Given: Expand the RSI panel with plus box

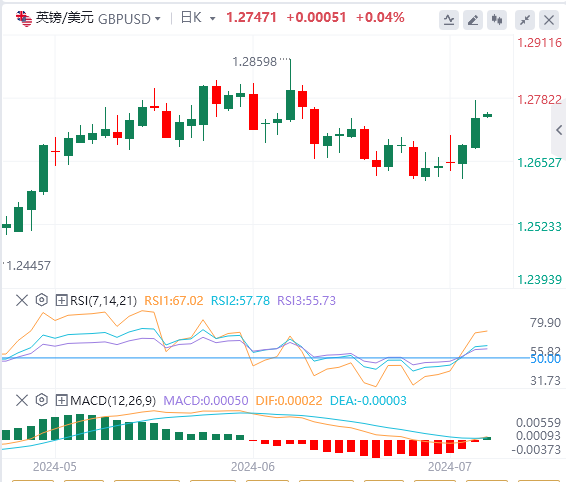Looking at the screenshot, I should 62,300.
